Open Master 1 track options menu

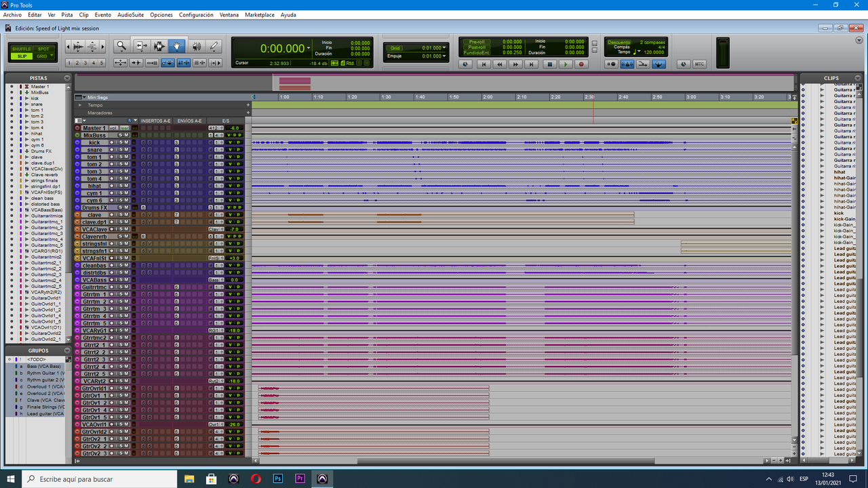pyautogui.click(x=77, y=128)
